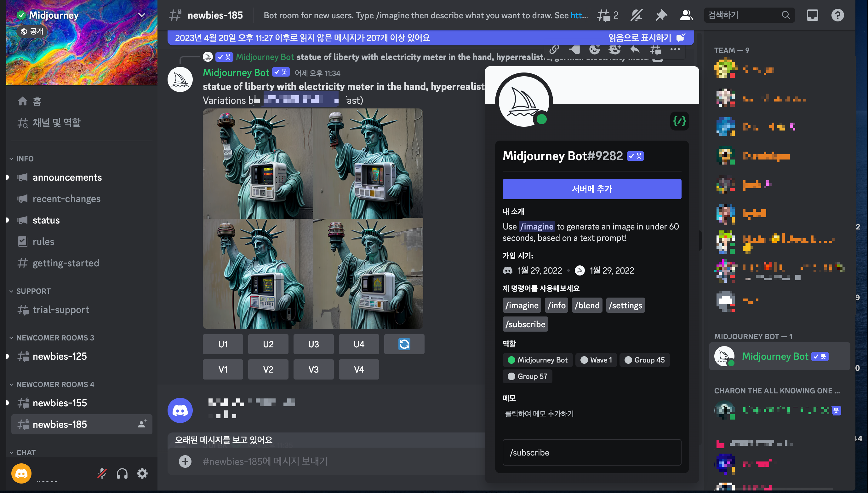Click the 서버에 추가 button
This screenshot has width=868, height=493.
(x=592, y=188)
